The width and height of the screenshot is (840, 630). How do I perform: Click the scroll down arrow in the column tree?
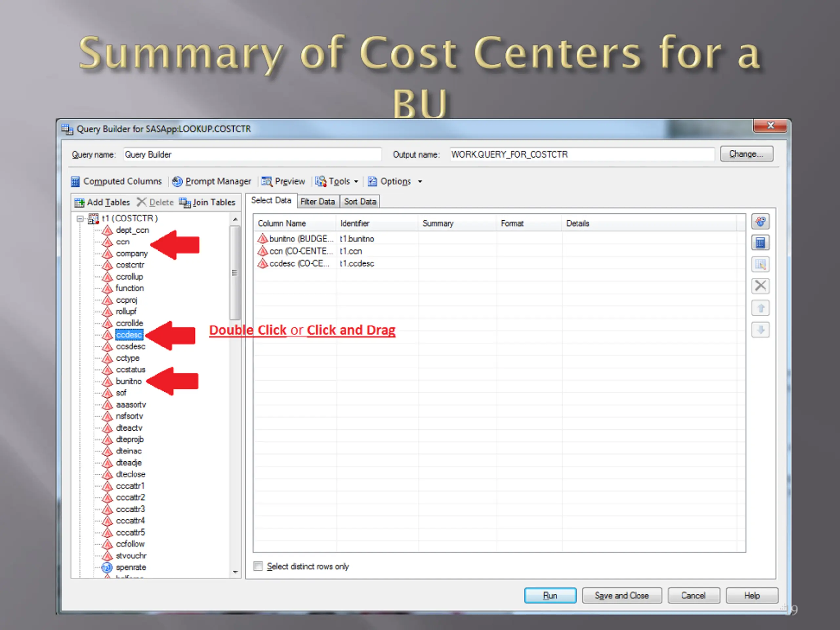click(235, 572)
